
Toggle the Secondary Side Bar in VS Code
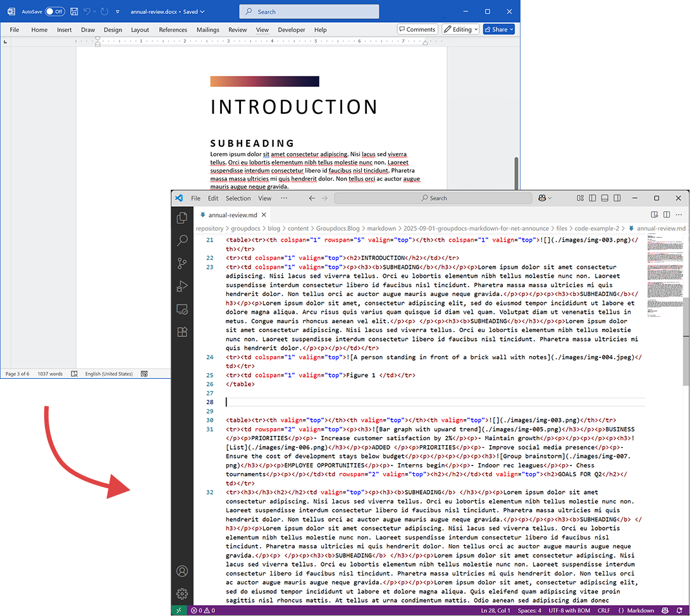pyautogui.click(x=617, y=198)
